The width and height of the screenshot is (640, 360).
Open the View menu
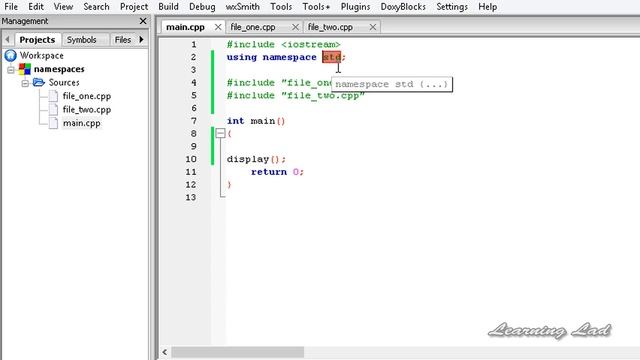(x=63, y=7)
